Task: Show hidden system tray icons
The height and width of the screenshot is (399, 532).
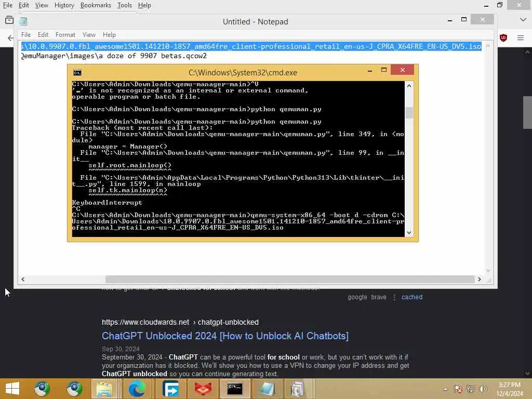Action: 445,389
